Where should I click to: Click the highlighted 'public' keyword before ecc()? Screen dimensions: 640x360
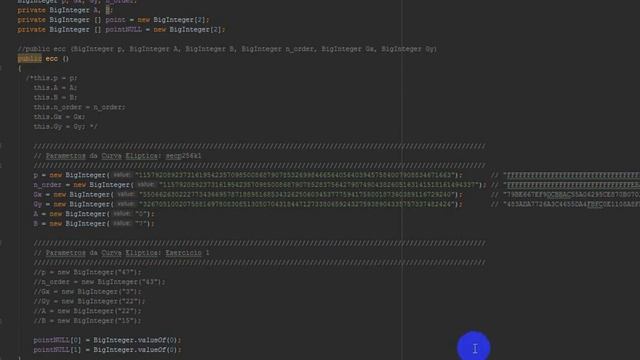29,59
